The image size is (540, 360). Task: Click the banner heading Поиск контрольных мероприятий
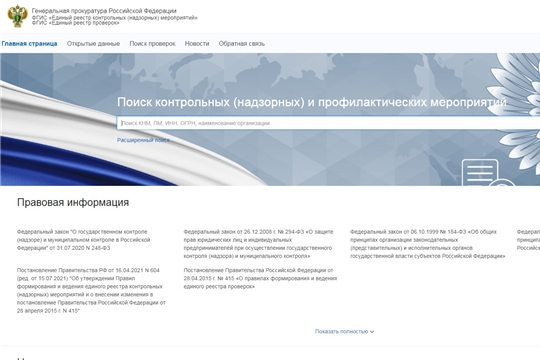312,102
